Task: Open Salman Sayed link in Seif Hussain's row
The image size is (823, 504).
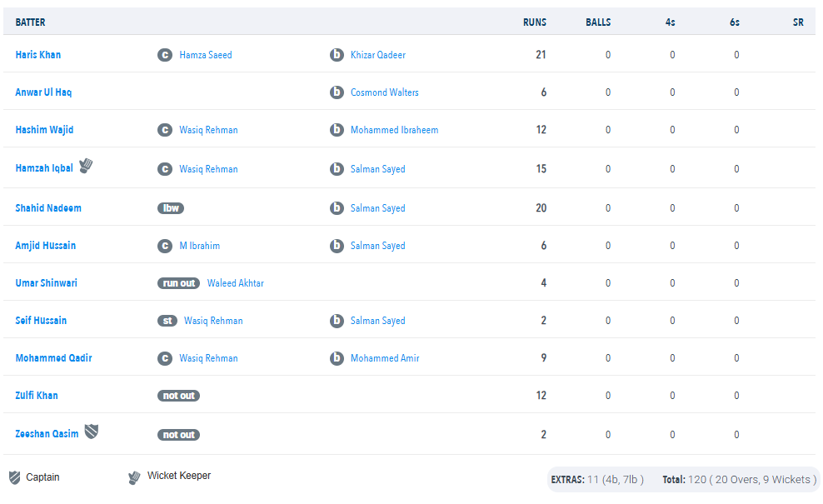Action: click(378, 321)
